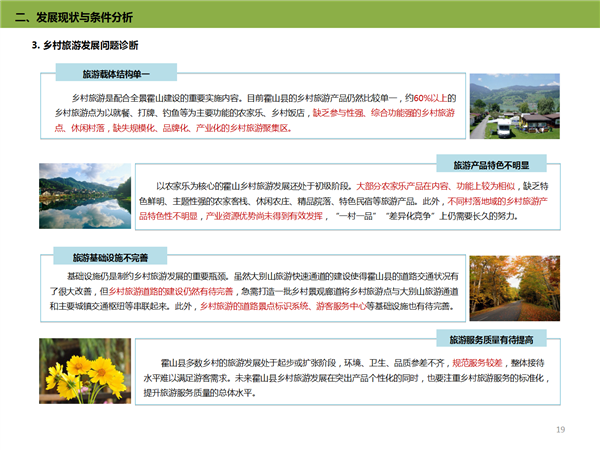Select the subheading "3. 乡村旅游发展问题诊断"
This screenshot has height=450, width=600.
(x=86, y=46)
